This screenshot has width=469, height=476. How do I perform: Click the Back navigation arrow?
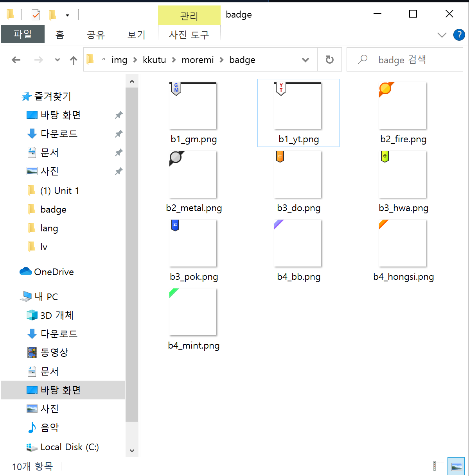[16, 60]
